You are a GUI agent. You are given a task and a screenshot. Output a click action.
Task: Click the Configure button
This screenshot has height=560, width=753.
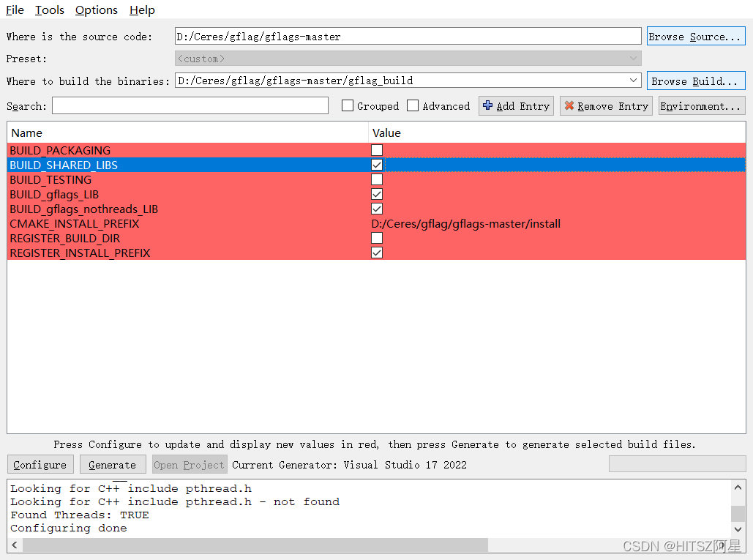click(x=40, y=465)
